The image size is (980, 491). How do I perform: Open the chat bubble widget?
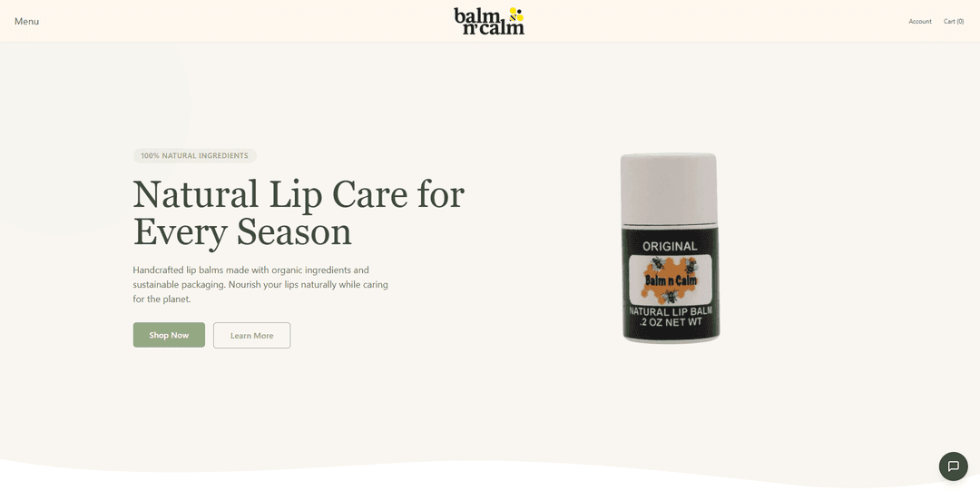(953, 466)
